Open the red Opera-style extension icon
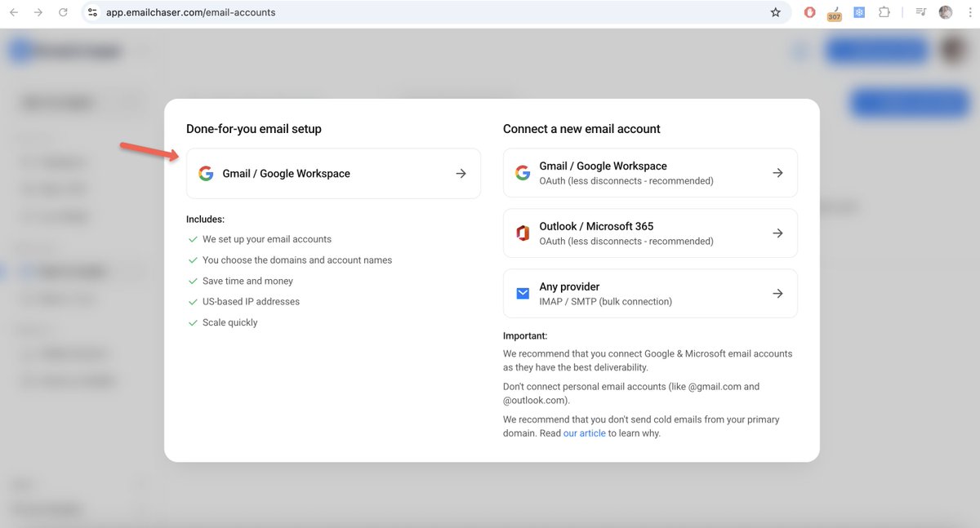 point(809,12)
